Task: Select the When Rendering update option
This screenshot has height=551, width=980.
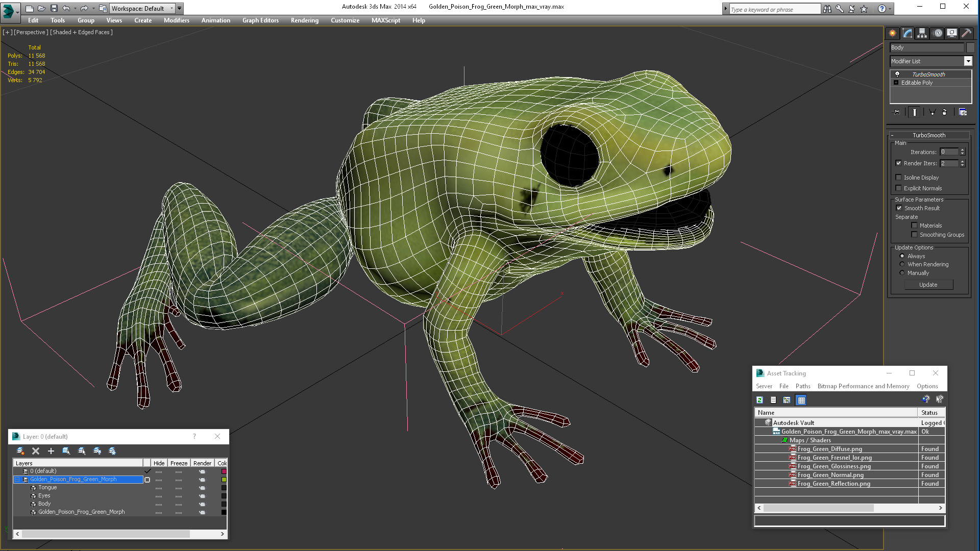Action: point(902,264)
